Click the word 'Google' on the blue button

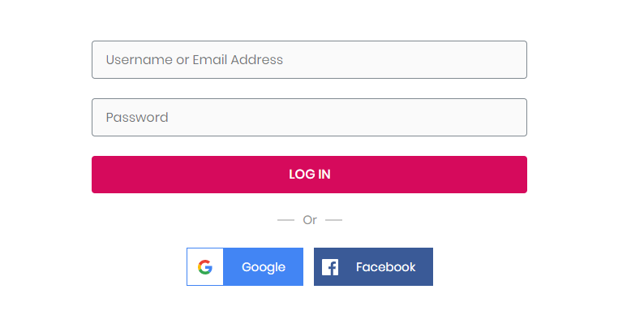pos(264,267)
